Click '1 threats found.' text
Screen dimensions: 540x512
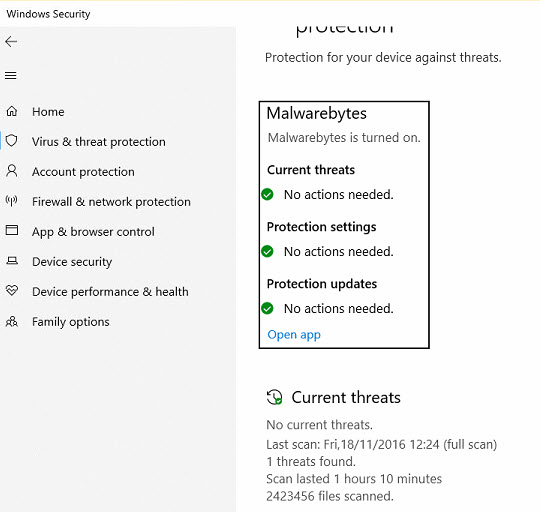click(311, 461)
